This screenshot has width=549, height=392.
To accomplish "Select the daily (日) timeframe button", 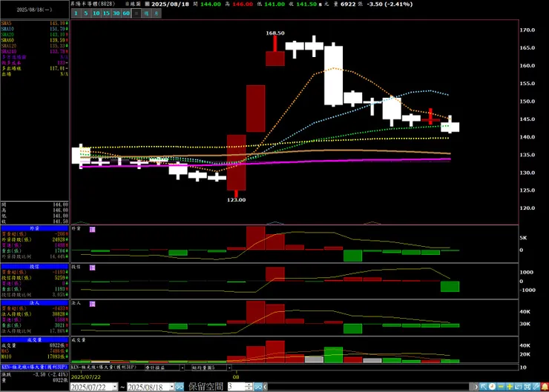I will coord(137,13).
